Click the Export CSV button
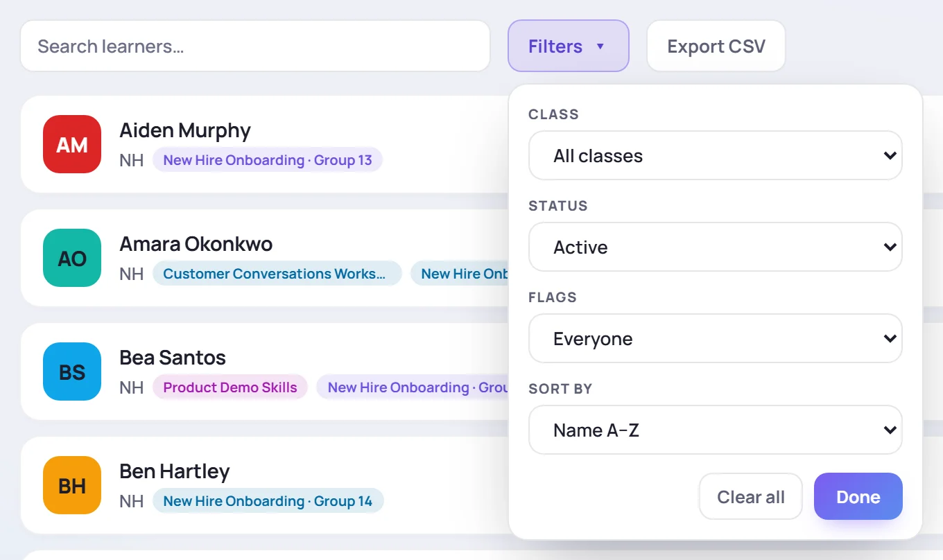The image size is (943, 560). coord(716,46)
